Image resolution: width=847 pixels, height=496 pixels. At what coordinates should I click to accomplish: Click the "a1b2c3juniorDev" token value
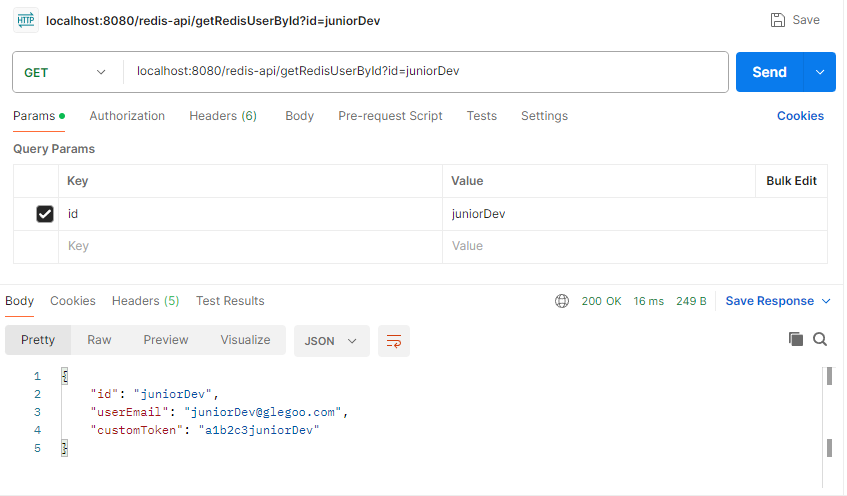point(259,430)
